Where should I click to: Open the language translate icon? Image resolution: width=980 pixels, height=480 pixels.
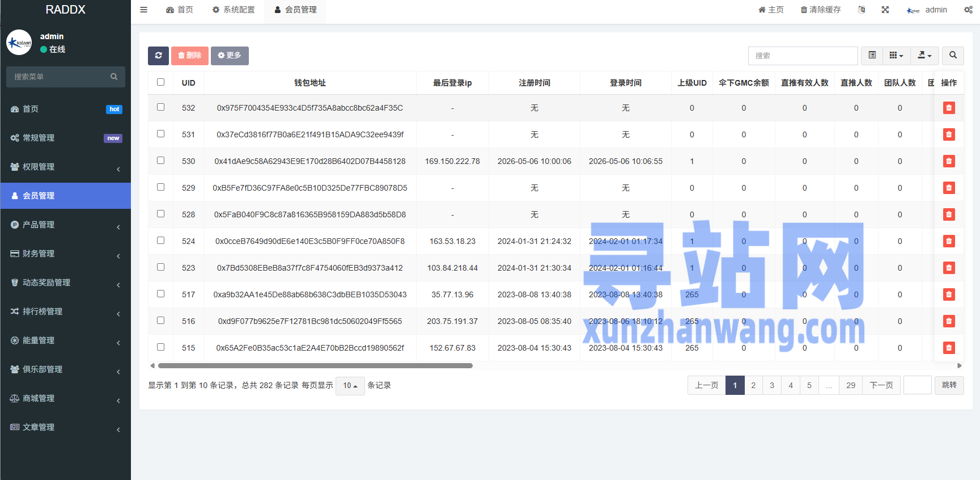(x=862, y=10)
